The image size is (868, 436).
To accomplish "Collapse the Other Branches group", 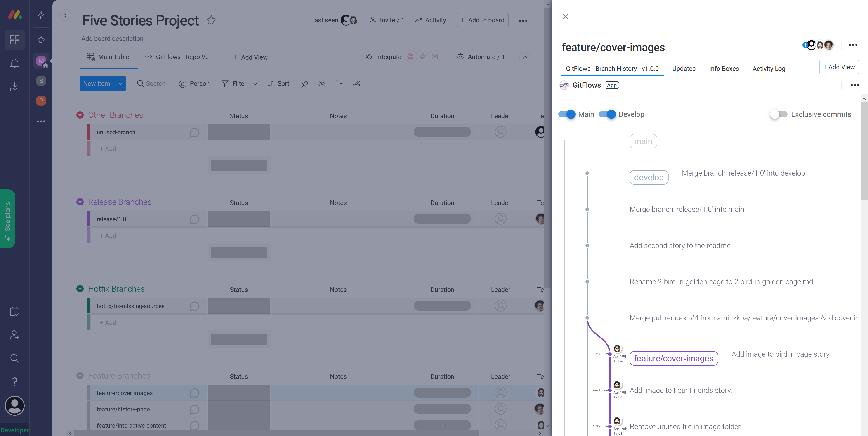I will tap(80, 115).
